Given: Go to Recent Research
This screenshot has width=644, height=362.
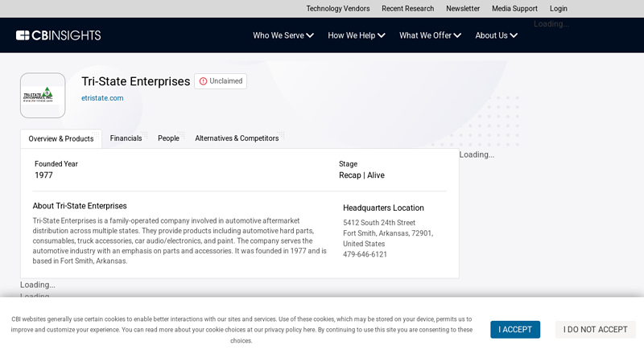Looking at the screenshot, I should tap(407, 9).
